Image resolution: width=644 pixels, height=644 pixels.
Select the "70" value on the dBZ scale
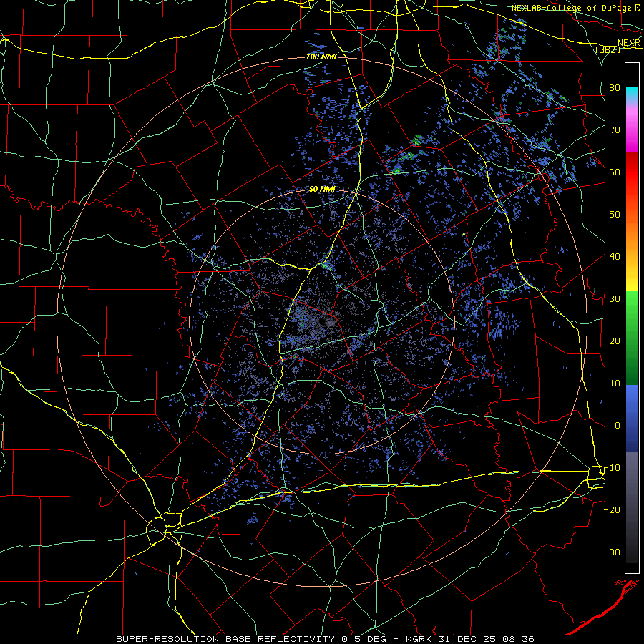(615, 130)
